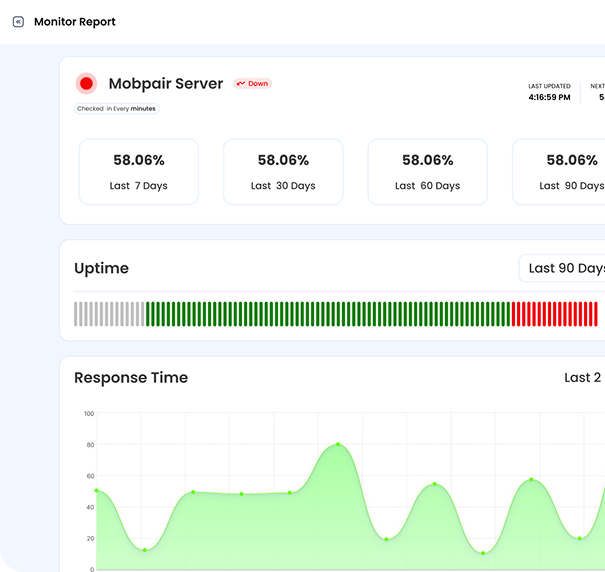
Task: Click the highest data point at 80 on chart
Action: pos(338,444)
